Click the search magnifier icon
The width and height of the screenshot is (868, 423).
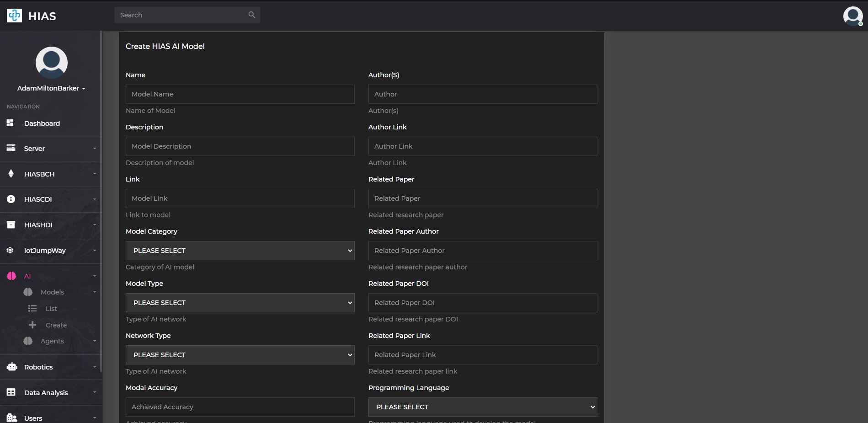251,15
